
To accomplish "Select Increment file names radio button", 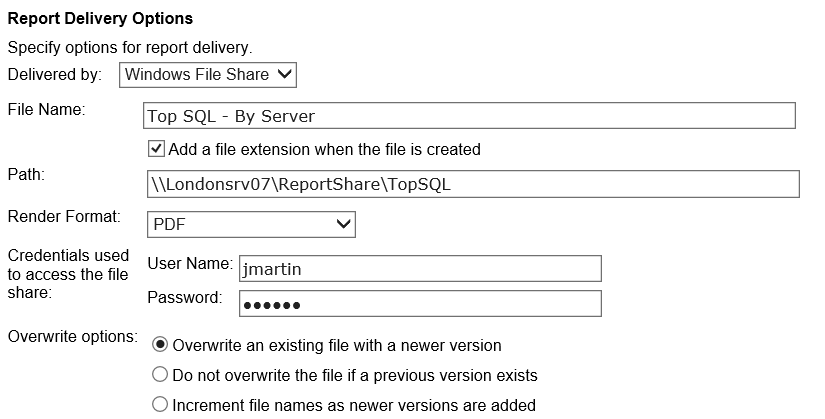I will pyautogui.click(x=159, y=405).
